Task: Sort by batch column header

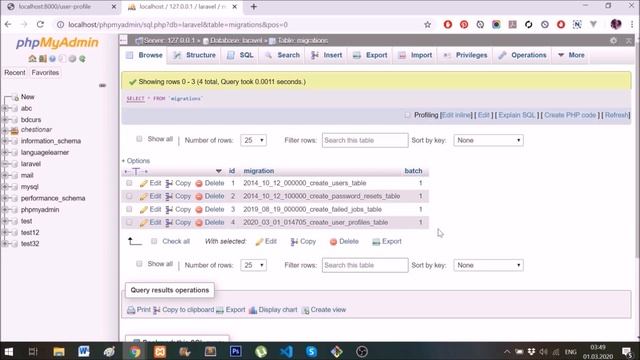Action: 413,171
